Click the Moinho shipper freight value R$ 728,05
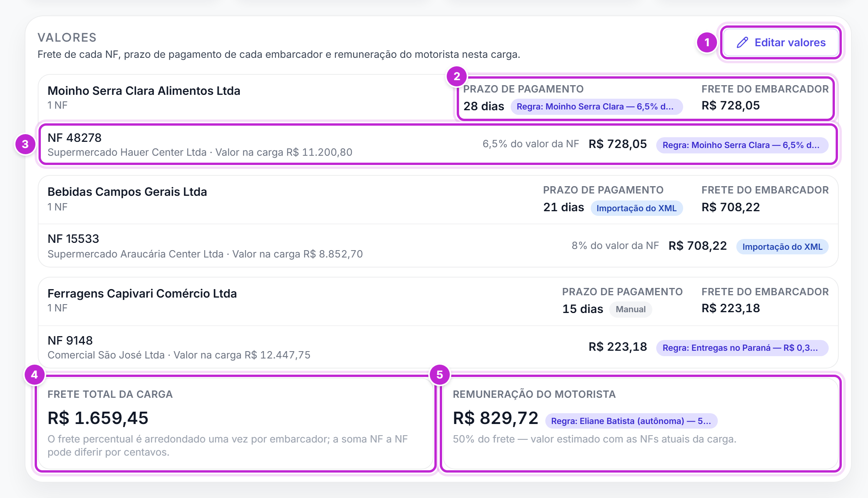This screenshot has width=868, height=498. click(731, 105)
